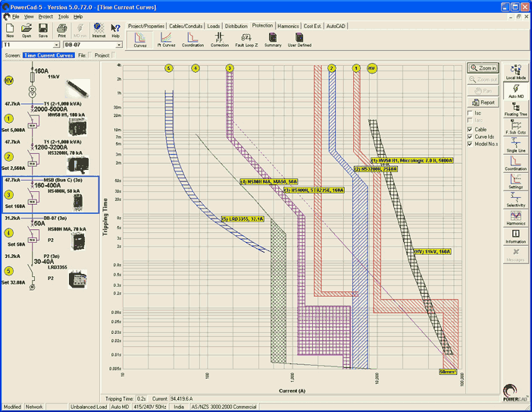Viewport: 532px width, 412px height.
Task: Tick the File checkbox next to Screen
Action: pyautogui.click(x=89, y=55)
